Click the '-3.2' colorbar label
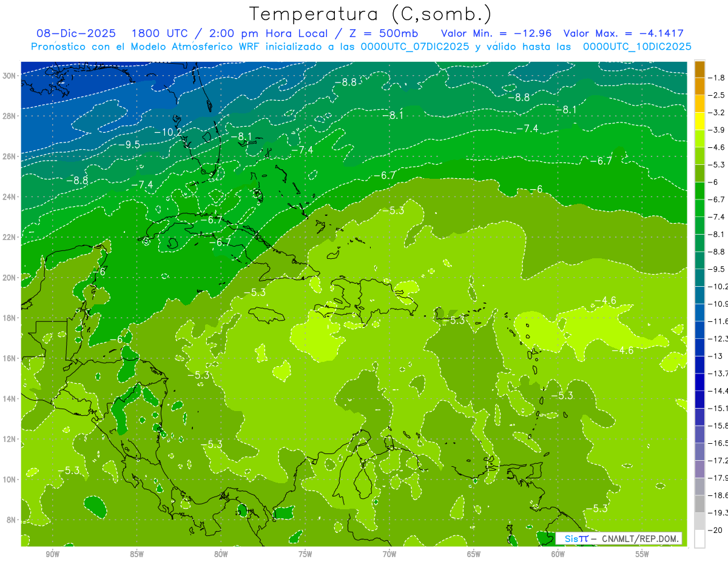This screenshot has width=728, height=562. pos(717,112)
